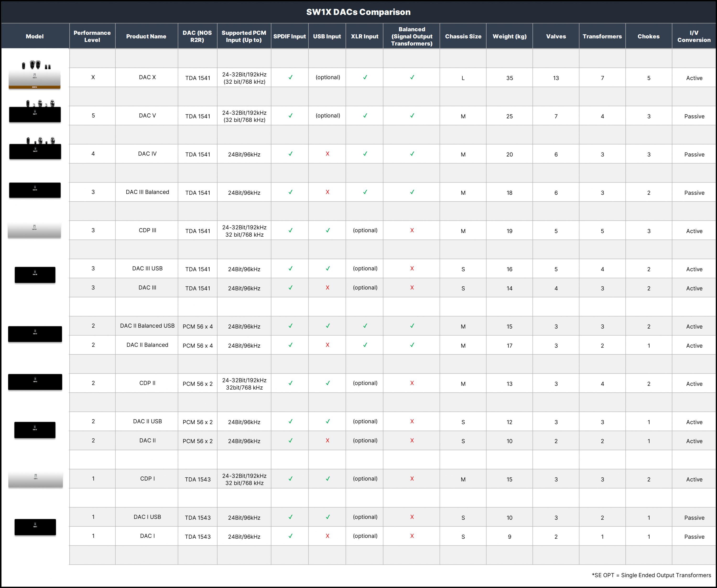Click the USB checkmark in CDP I row

point(328,479)
